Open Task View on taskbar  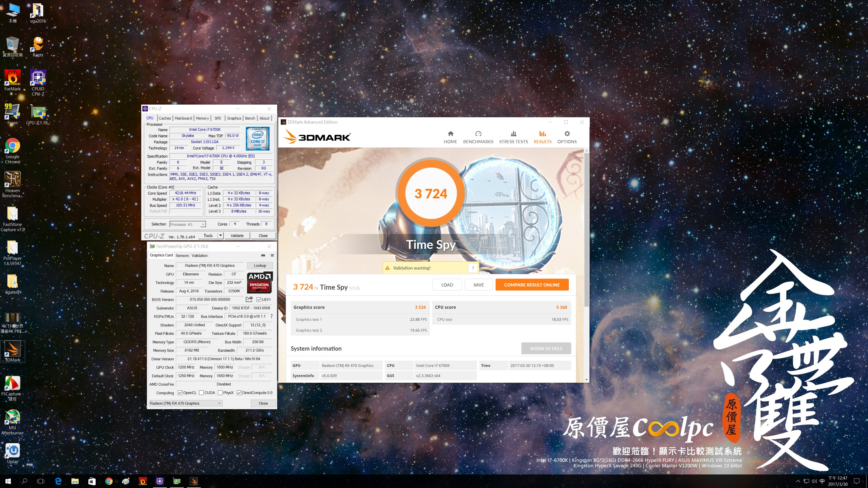click(x=41, y=481)
